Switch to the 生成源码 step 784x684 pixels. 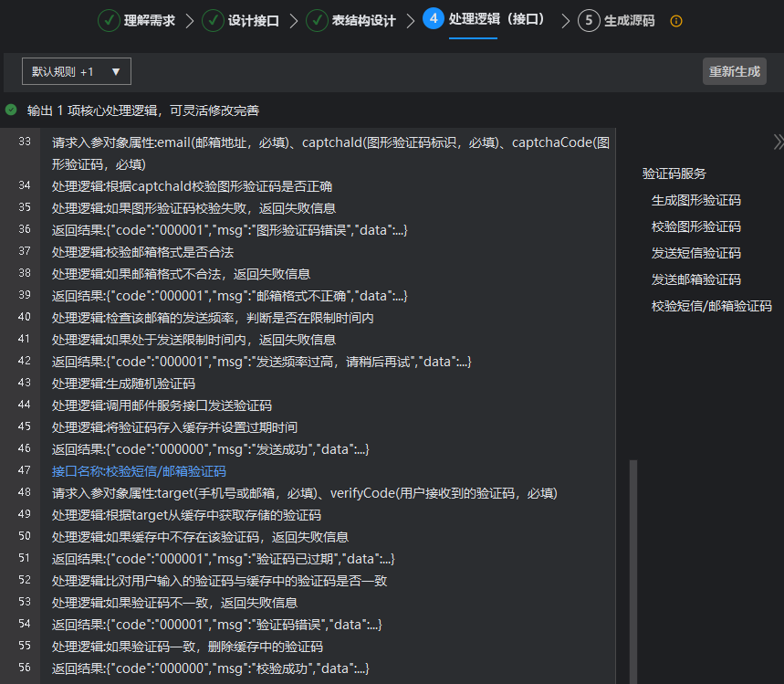pos(629,21)
